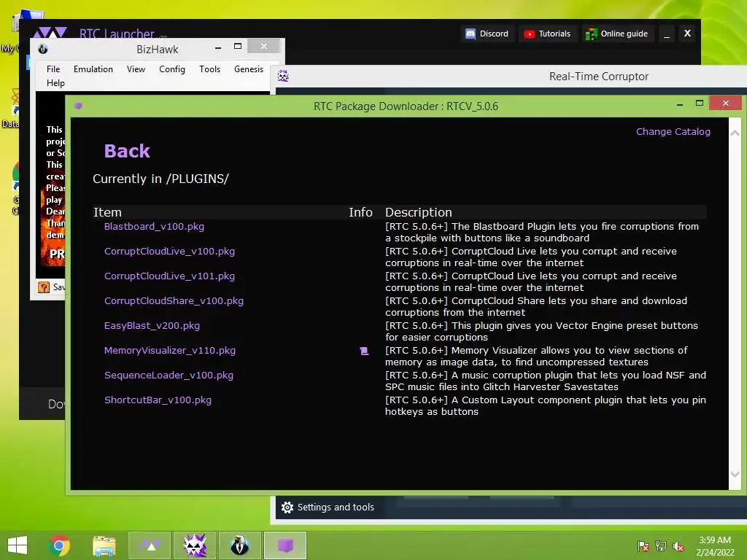Download Blastboard_v100.pkg
Screen dimensions: 747x560
point(154,226)
